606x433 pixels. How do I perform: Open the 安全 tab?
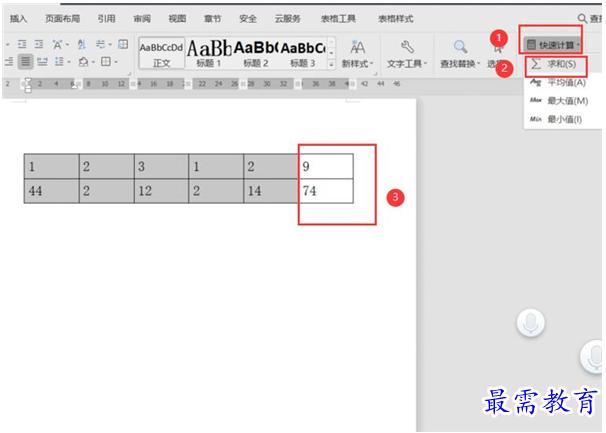pyautogui.click(x=248, y=19)
